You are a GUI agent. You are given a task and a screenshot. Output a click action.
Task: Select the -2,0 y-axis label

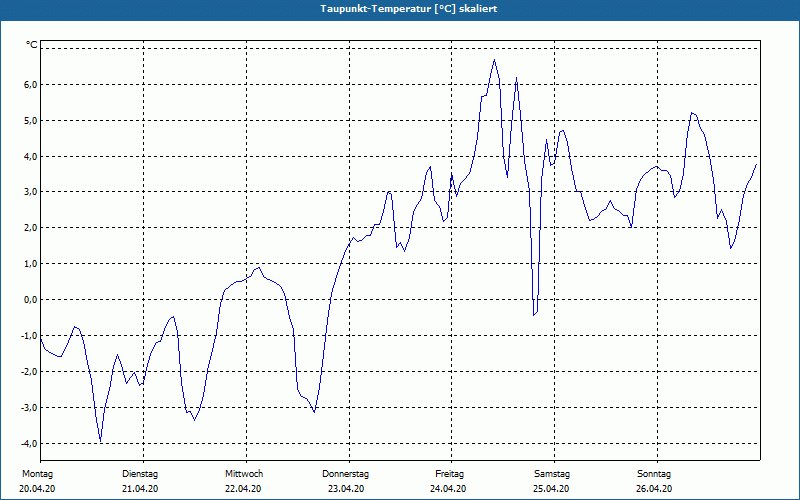(30, 371)
